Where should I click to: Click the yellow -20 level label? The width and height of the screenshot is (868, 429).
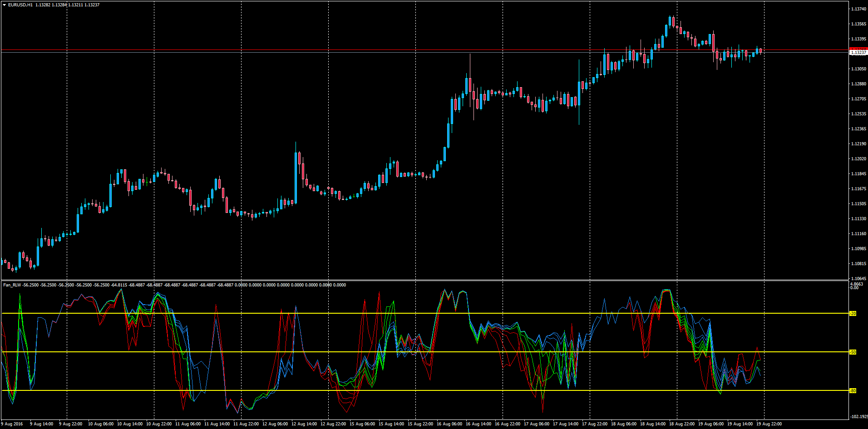point(853,314)
